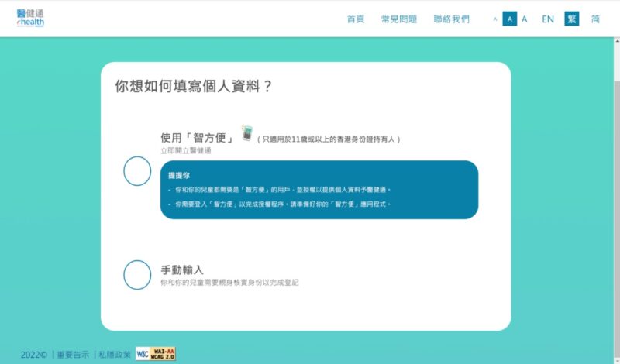This screenshot has height=364, width=620.
Task: Switch language to EN
Action: click(x=548, y=19)
